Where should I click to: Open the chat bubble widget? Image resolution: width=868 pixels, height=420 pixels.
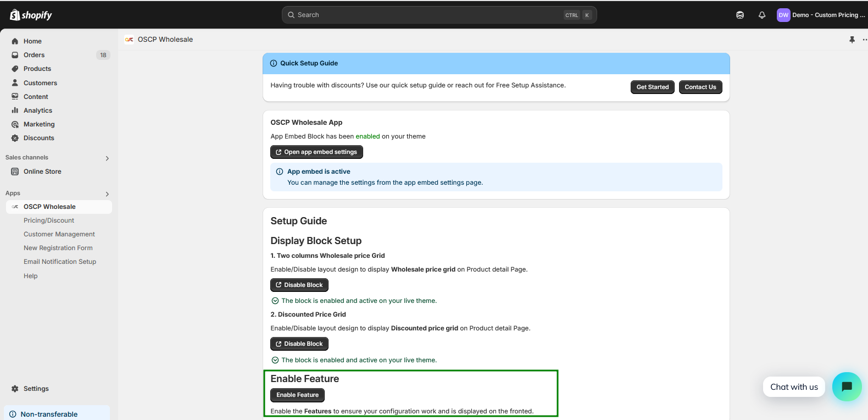pos(847,386)
